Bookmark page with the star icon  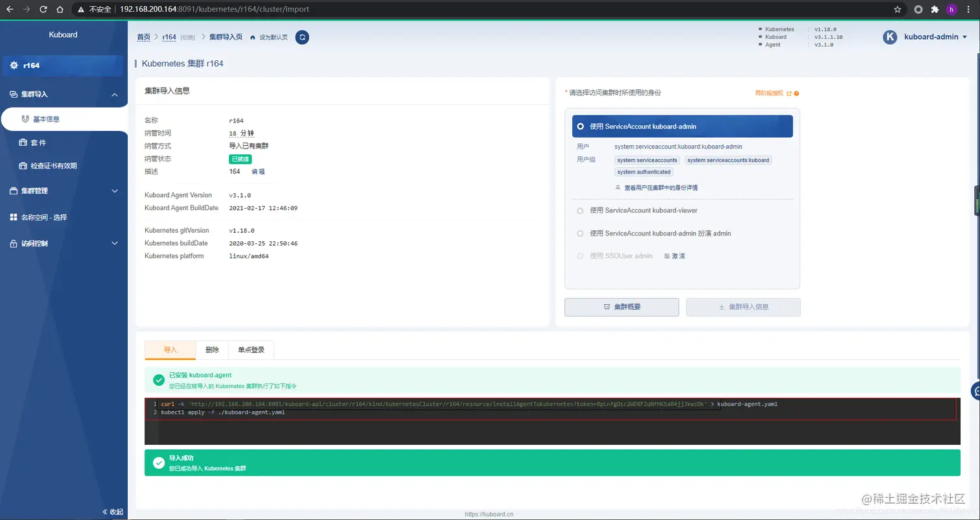click(x=898, y=9)
